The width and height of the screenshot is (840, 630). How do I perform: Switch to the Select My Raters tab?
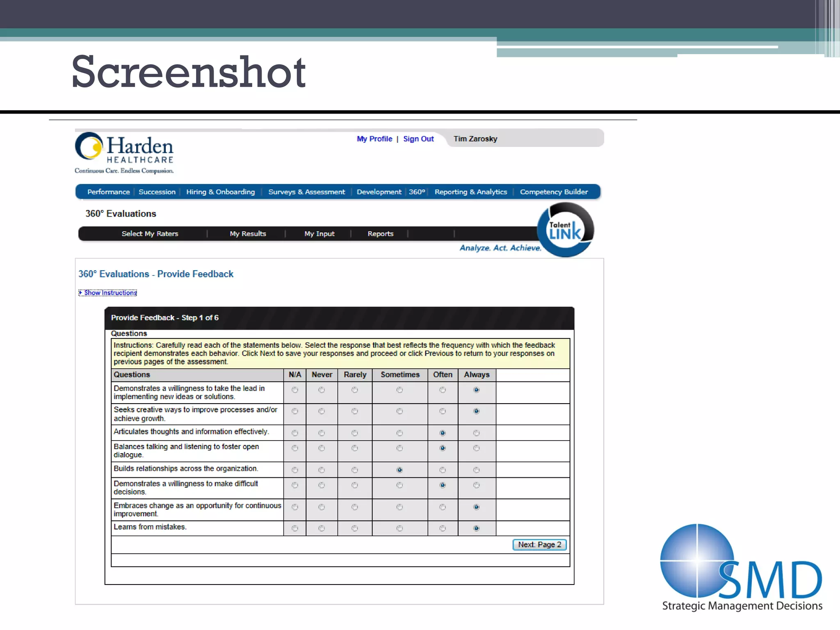tap(150, 234)
